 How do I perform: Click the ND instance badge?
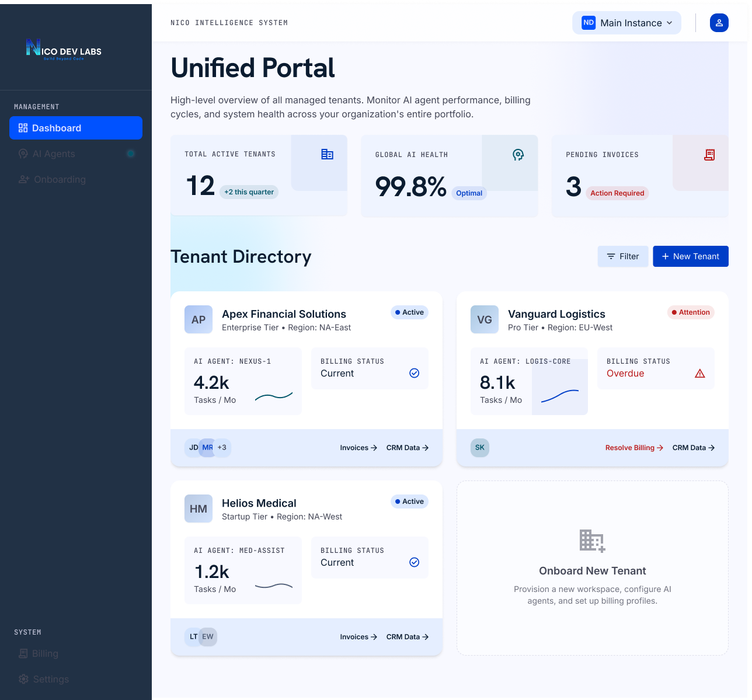coord(589,23)
